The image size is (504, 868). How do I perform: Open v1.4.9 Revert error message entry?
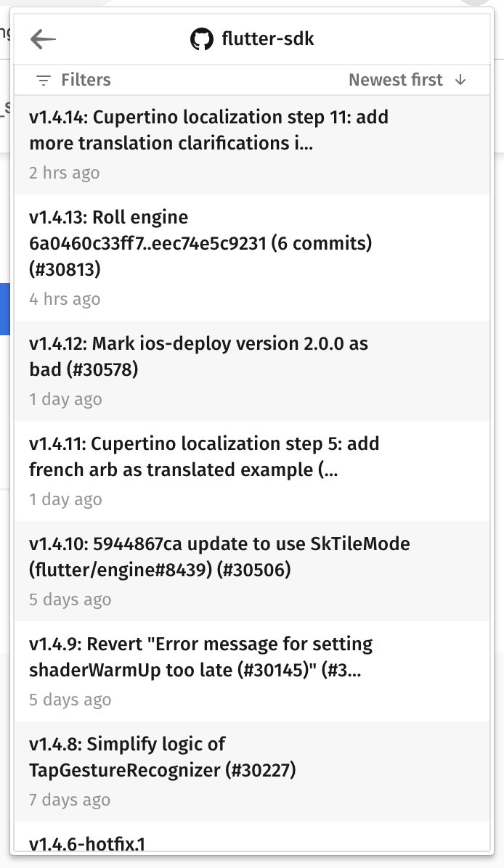pos(252,671)
